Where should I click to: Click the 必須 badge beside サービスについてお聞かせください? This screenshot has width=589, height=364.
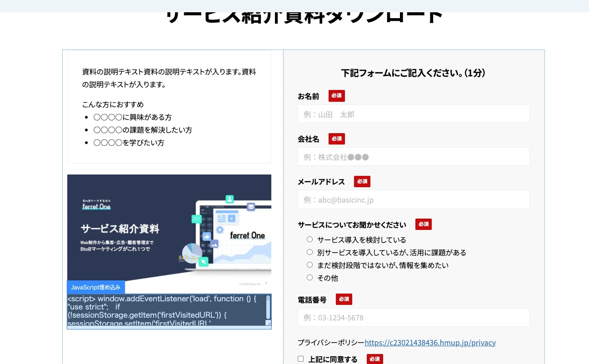[424, 224]
